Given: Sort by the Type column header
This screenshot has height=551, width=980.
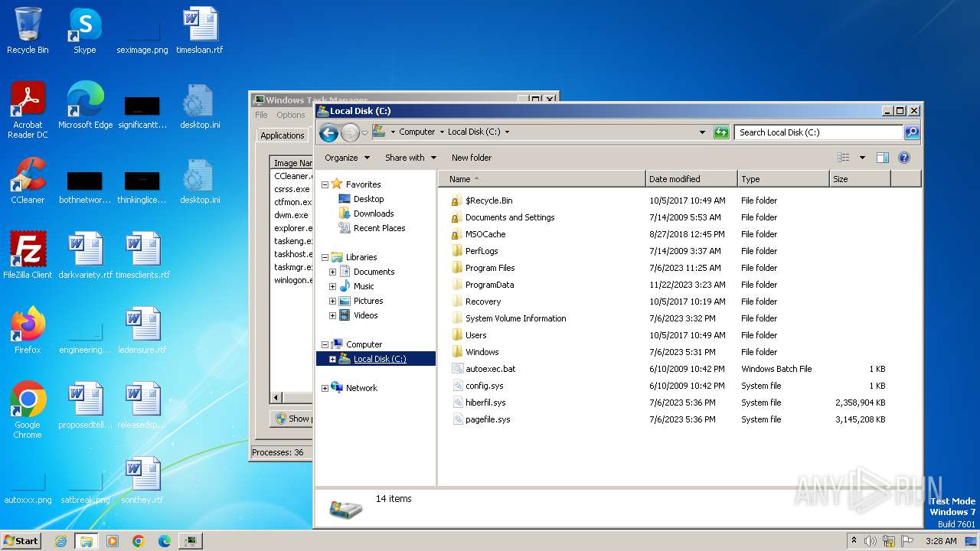Looking at the screenshot, I should [783, 179].
